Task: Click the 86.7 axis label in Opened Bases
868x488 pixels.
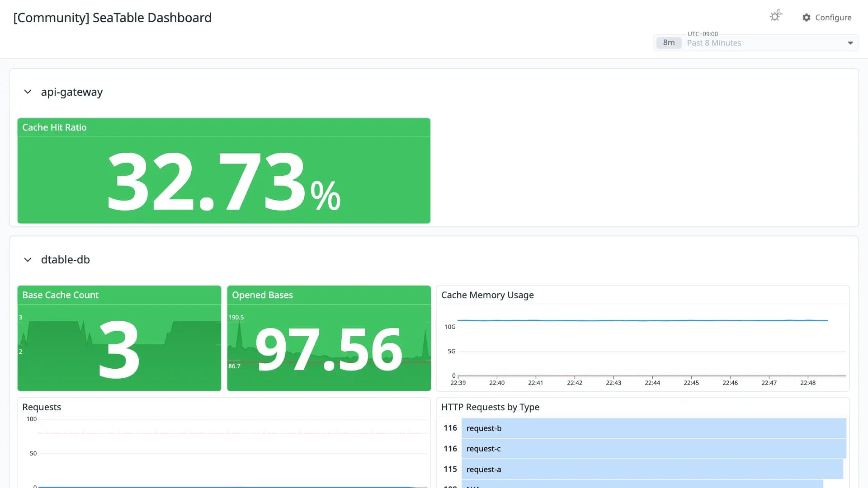Action: 234,366
